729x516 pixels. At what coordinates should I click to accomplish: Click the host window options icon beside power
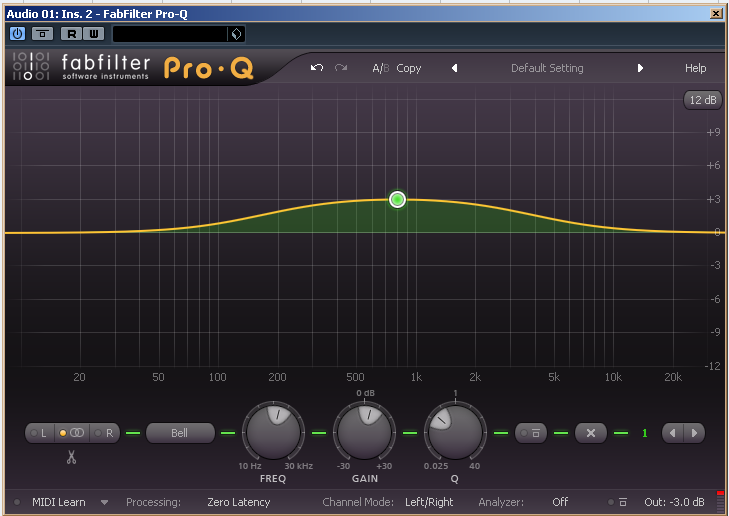(x=42, y=33)
